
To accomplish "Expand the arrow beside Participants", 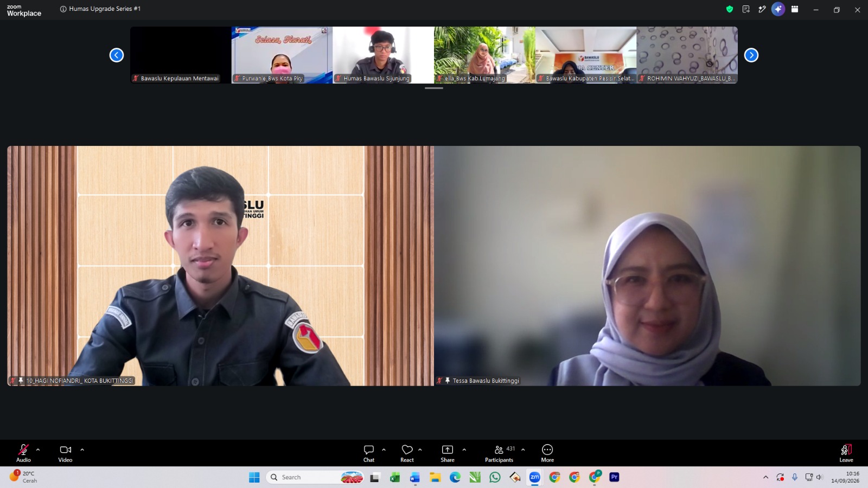I will click(523, 450).
